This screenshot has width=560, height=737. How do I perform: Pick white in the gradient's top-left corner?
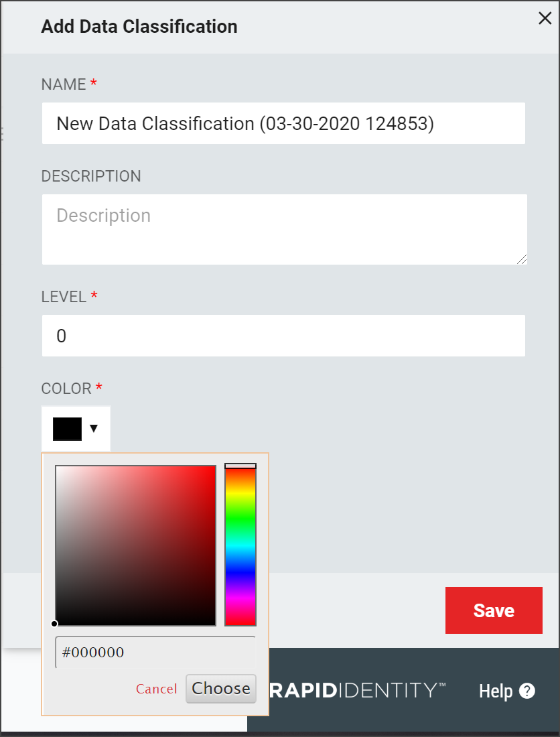click(57, 467)
